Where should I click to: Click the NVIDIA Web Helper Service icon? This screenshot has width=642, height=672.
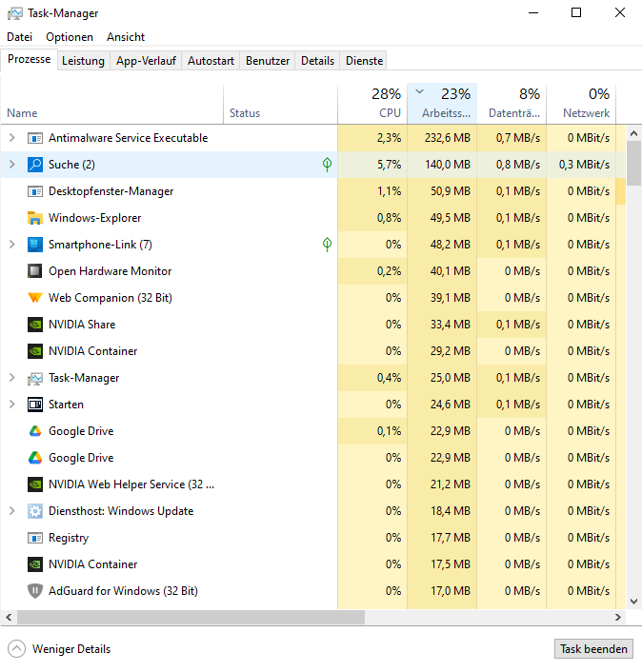tap(34, 484)
